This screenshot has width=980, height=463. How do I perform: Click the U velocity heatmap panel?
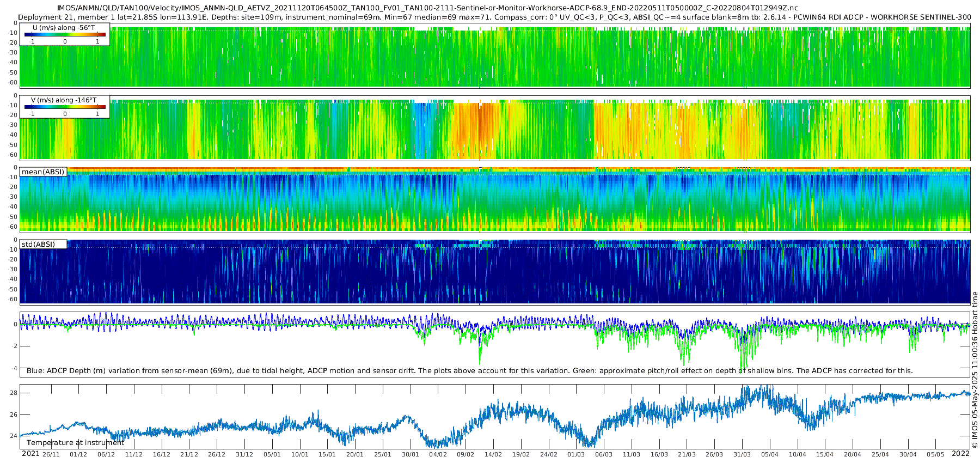pyautogui.click(x=495, y=55)
